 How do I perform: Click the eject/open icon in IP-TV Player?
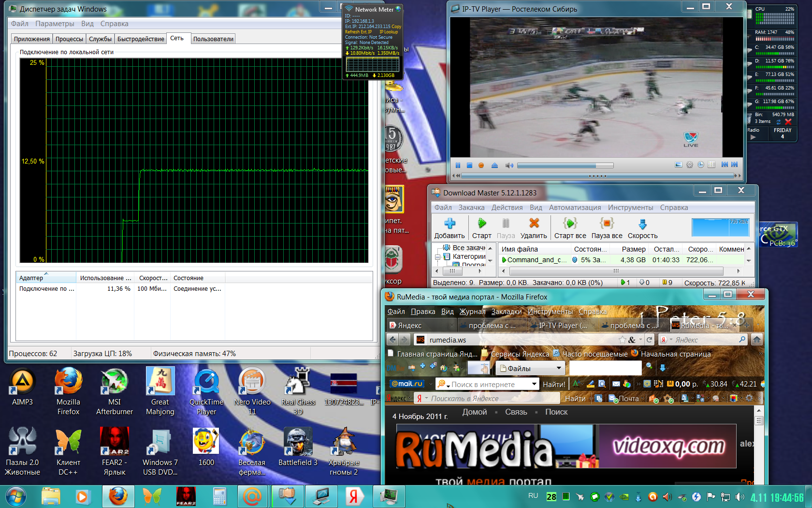pos(494,165)
